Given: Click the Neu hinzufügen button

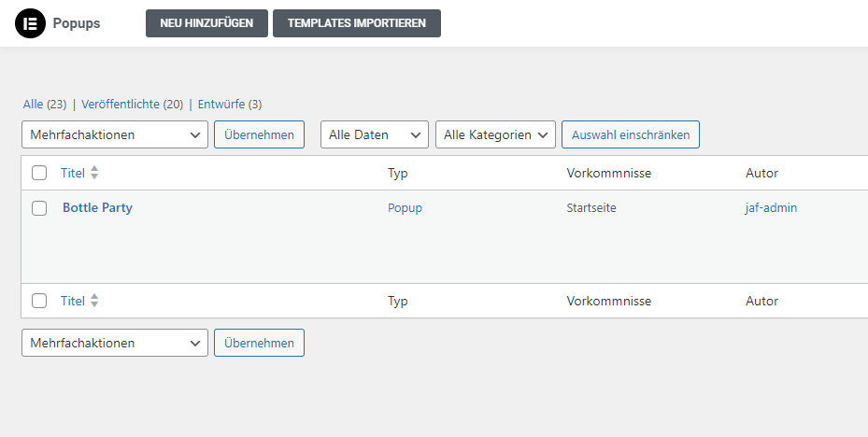Looking at the screenshot, I should click(x=206, y=23).
